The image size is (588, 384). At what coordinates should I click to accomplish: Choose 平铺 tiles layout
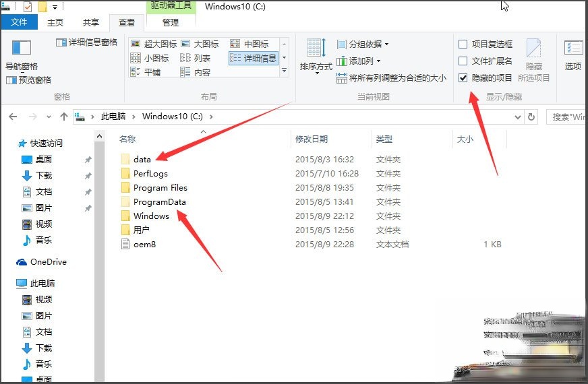(x=146, y=72)
